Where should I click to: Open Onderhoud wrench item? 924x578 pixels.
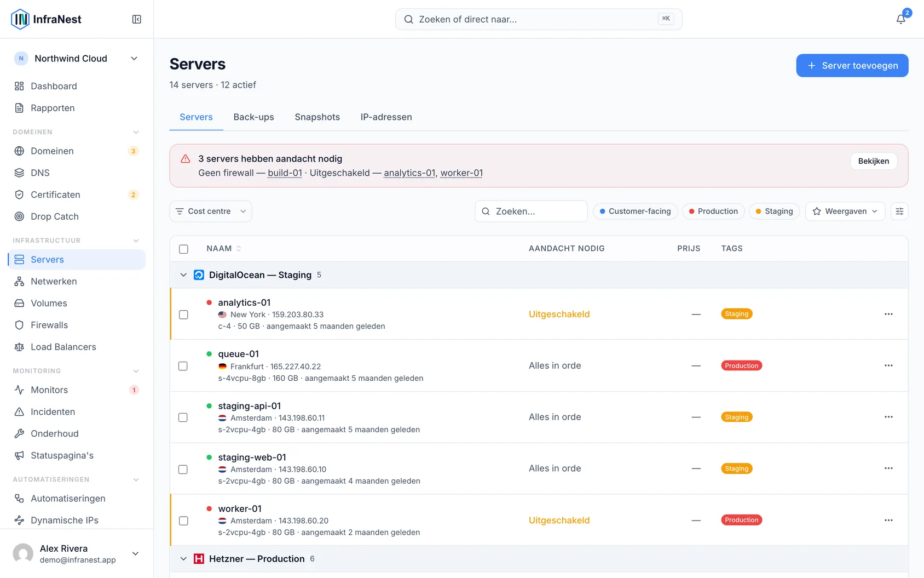[77, 433]
